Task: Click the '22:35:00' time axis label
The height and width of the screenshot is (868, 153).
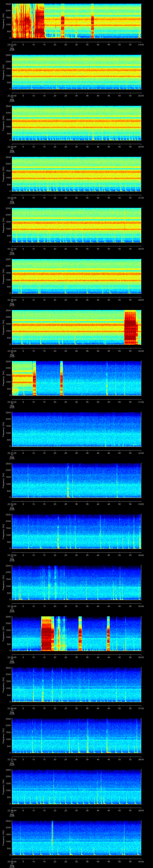Action: pyautogui.click(x=12, y=657)
